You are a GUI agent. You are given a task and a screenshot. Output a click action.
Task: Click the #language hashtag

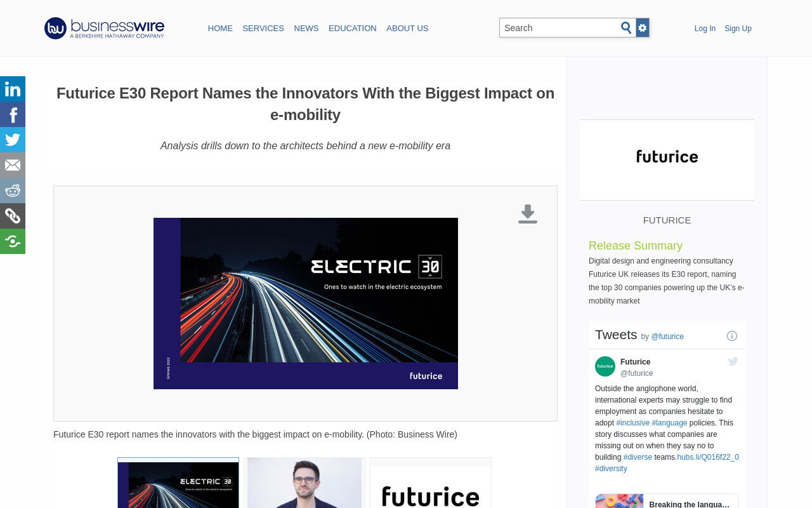pos(669,423)
